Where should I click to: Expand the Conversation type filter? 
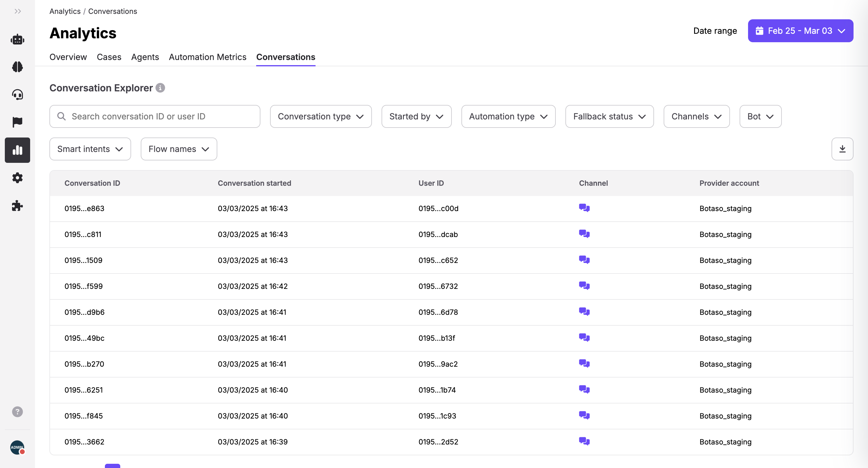pos(320,117)
